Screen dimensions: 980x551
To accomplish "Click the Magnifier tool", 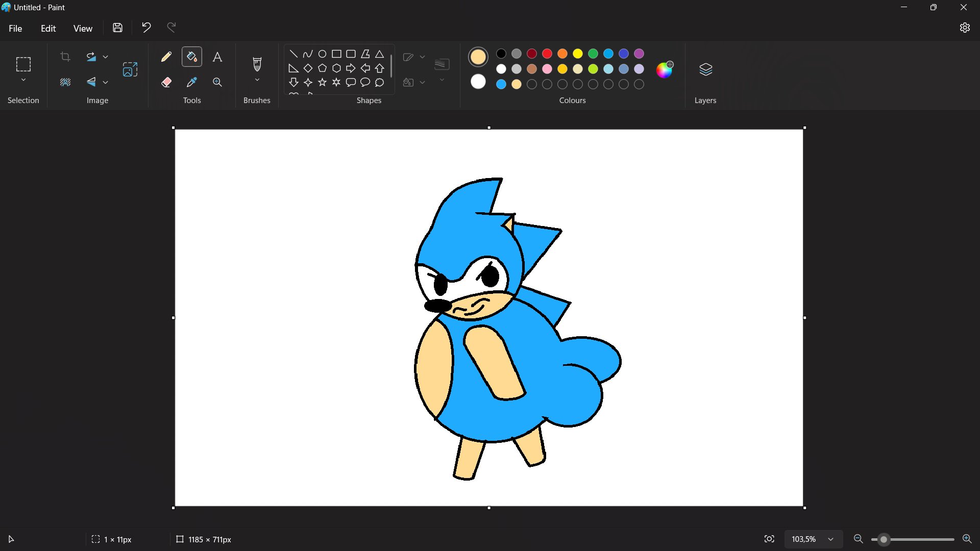I will (217, 82).
